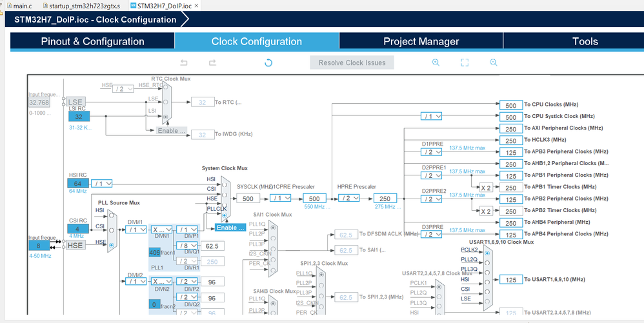The image size is (644, 323).
Task: Select PLL1Q in SPI1,2,3 Clock Mux
Action: tap(321, 275)
